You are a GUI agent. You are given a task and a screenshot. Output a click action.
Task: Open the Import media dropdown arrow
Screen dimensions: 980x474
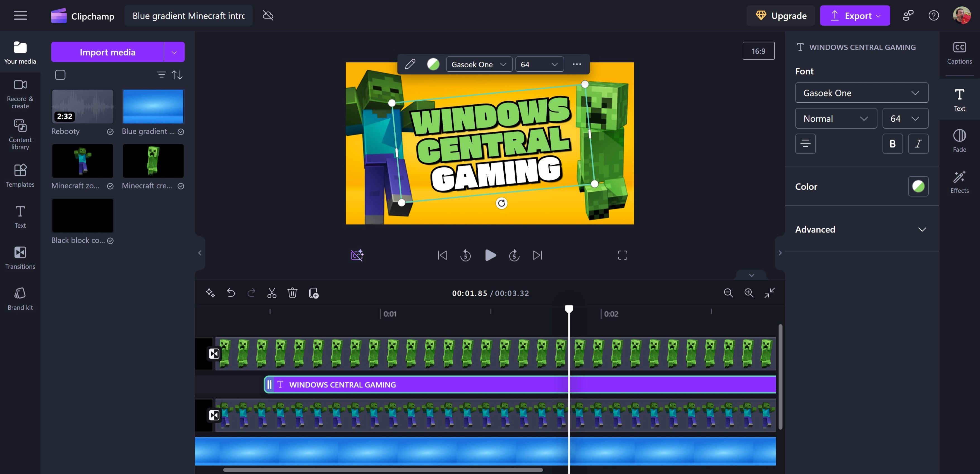click(x=174, y=52)
